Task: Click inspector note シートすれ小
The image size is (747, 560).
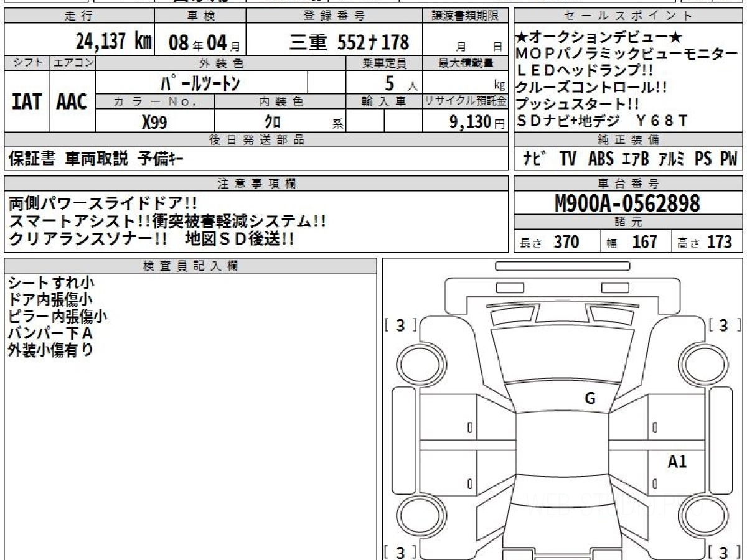Action: click(51, 283)
